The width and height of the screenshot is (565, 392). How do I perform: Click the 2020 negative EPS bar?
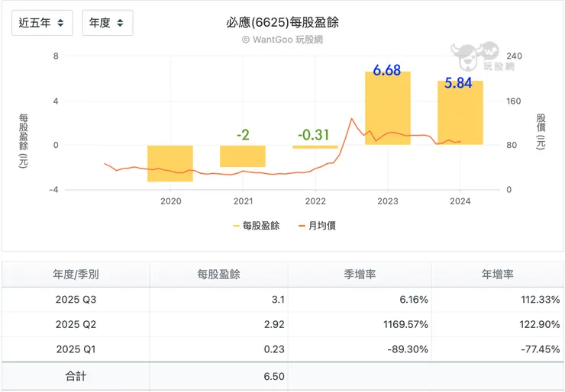170,163
